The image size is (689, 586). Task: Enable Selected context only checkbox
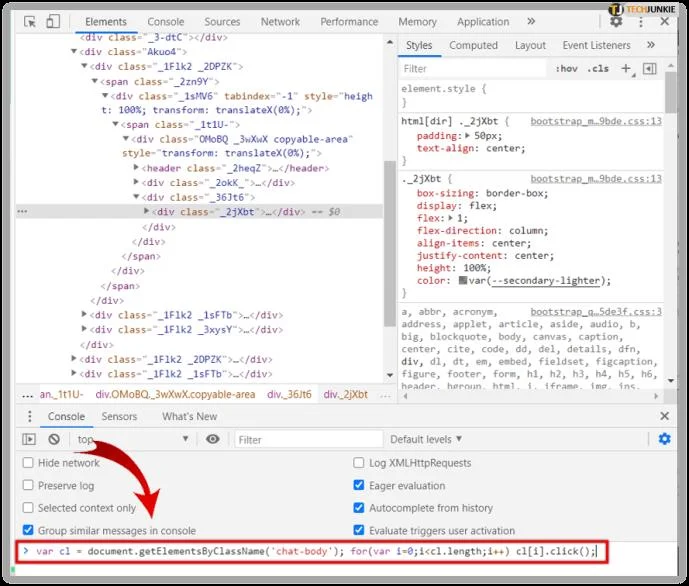pos(28,507)
